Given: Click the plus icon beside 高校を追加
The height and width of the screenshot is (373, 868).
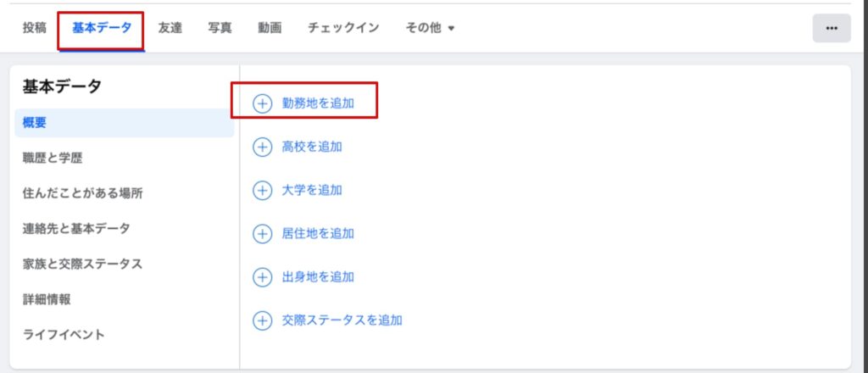Looking at the screenshot, I should click(x=263, y=147).
